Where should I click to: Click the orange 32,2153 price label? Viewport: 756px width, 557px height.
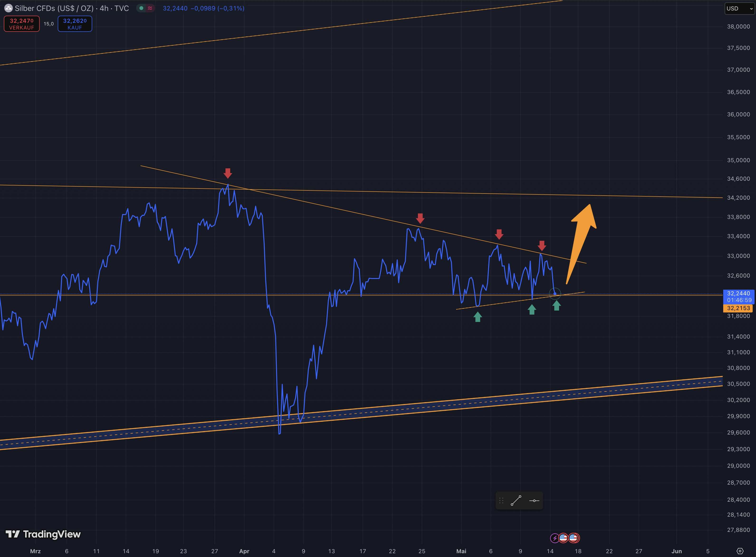coord(738,308)
